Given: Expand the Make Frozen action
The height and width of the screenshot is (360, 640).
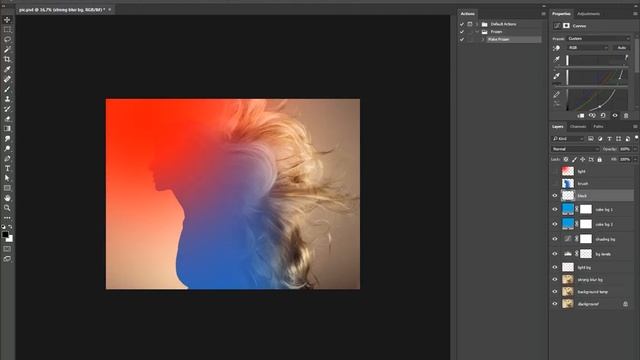Looking at the screenshot, I should pyautogui.click(x=483, y=40).
